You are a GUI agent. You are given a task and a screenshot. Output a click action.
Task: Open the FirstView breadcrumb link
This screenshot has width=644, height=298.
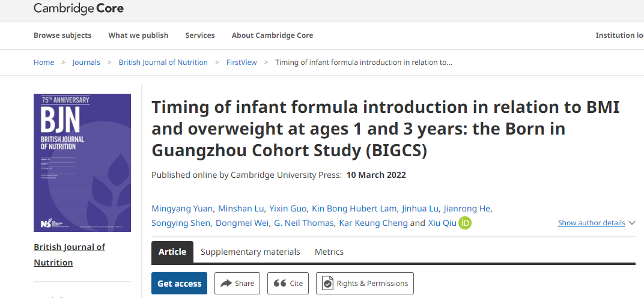pos(241,62)
